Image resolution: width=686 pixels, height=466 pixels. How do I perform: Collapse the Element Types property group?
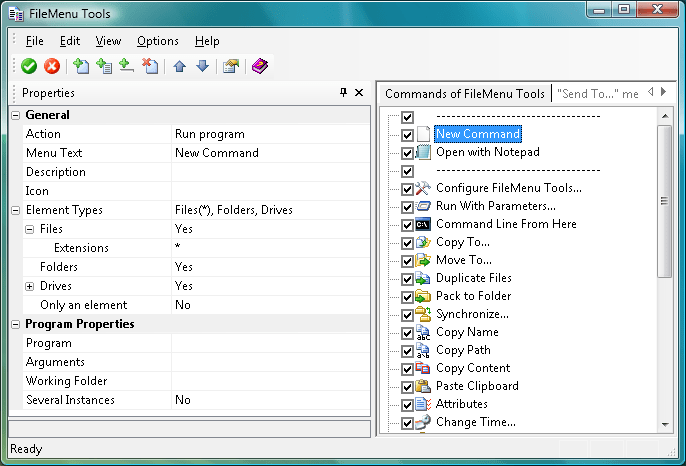point(15,210)
